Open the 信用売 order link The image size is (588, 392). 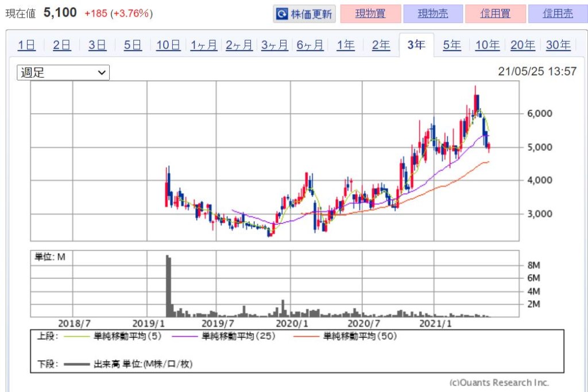(558, 14)
